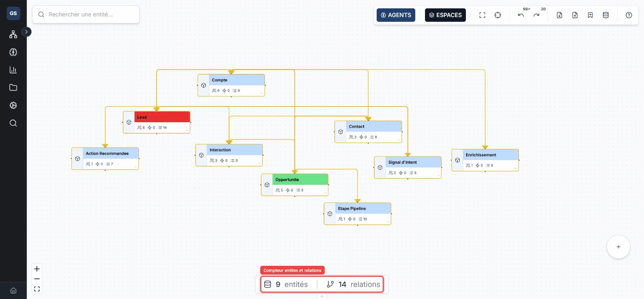Click the file download import icon
Screen dimensions: 644x299
pyautogui.click(x=559, y=15)
